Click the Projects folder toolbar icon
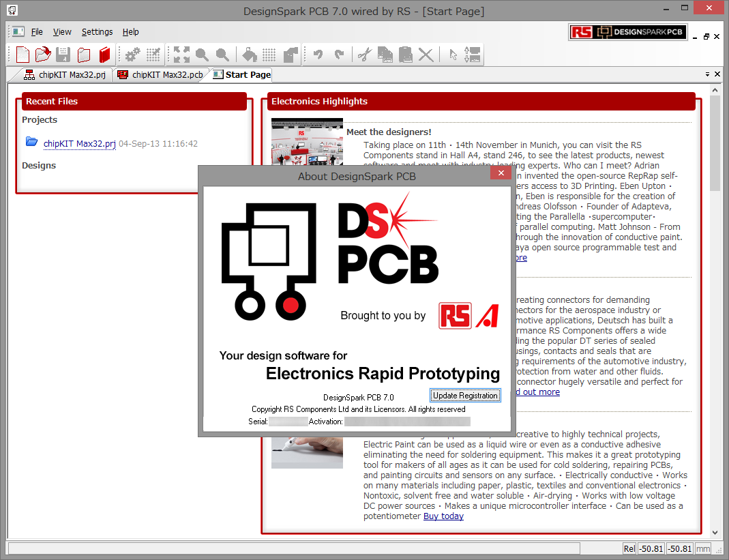Viewport: 729px width, 560px height. pyautogui.click(x=84, y=55)
